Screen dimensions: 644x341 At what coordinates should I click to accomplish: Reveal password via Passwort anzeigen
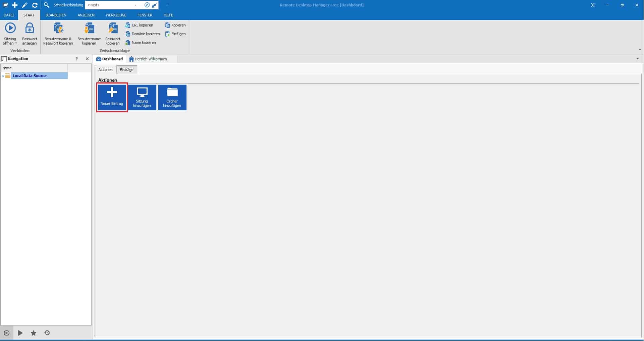(30, 33)
